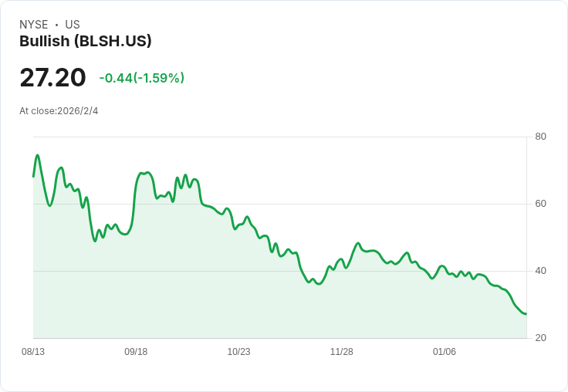Click the 20 value on the price axis
Viewport: 568px width, 392px height.
(x=540, y=338)
